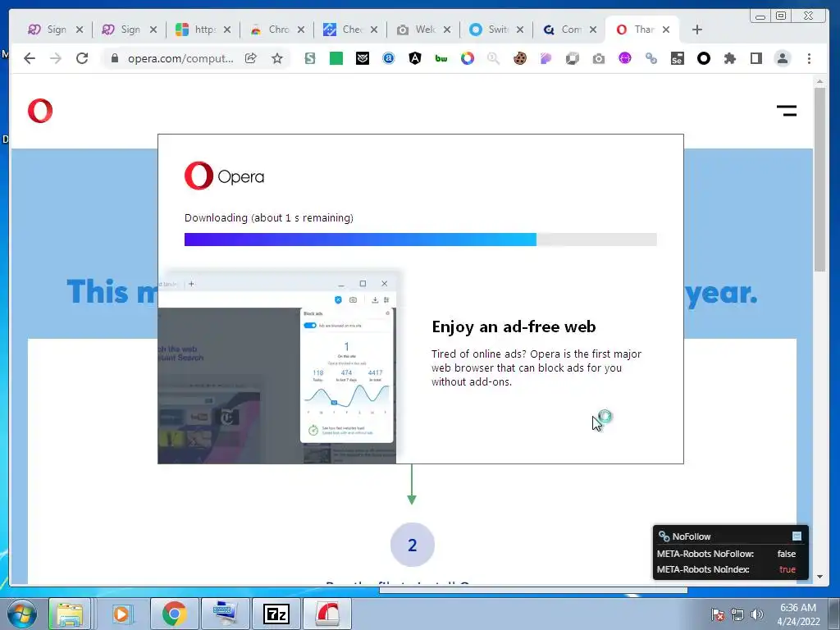Click the 'Downloading (about 1 s remaining)' status text
The width and height of the screenshot is (840, 630).
[269, 218]
